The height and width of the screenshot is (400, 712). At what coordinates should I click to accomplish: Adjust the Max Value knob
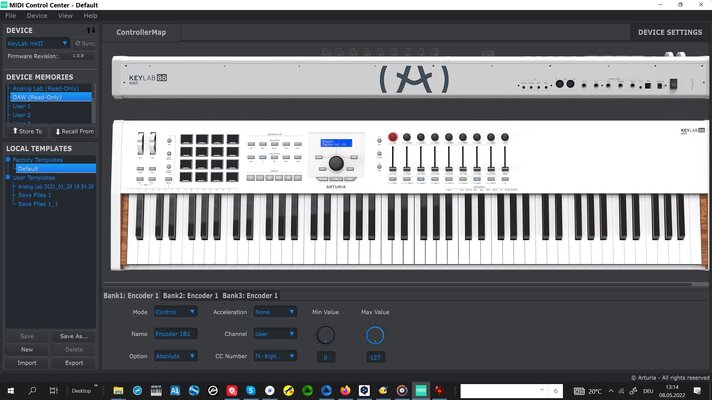(375, 335)
